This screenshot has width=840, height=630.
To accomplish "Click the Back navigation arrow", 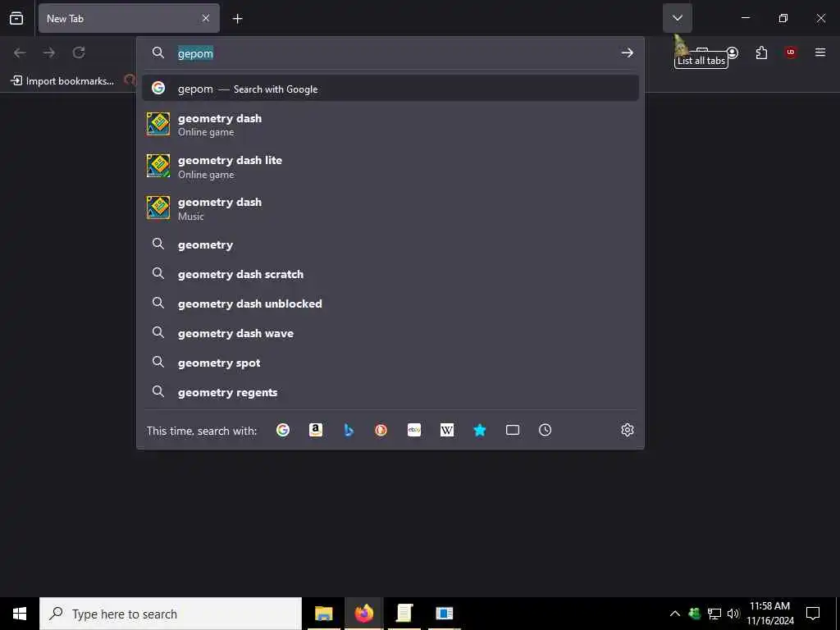I will (x=20, y=52).
